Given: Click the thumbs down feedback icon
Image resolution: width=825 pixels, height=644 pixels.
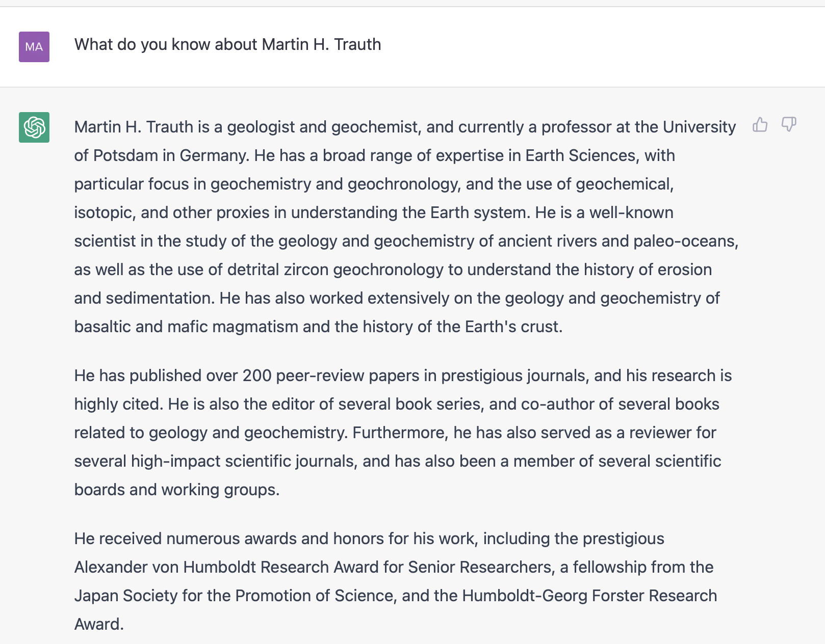Looking at the screenshot, I should 789,125.
